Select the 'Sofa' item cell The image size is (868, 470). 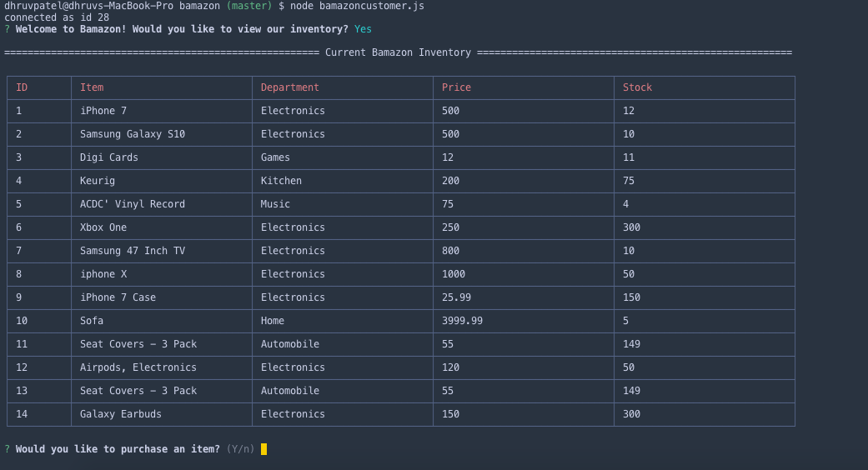point(92,321)
